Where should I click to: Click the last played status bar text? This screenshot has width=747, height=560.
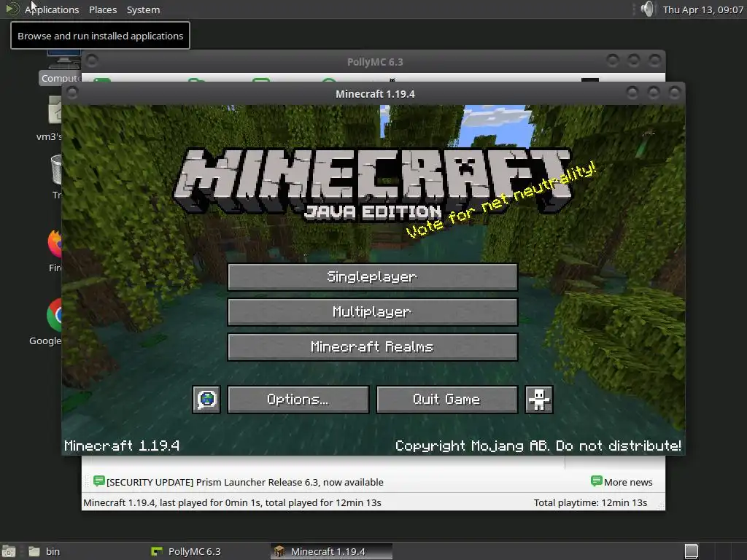[x=232, y=502]
